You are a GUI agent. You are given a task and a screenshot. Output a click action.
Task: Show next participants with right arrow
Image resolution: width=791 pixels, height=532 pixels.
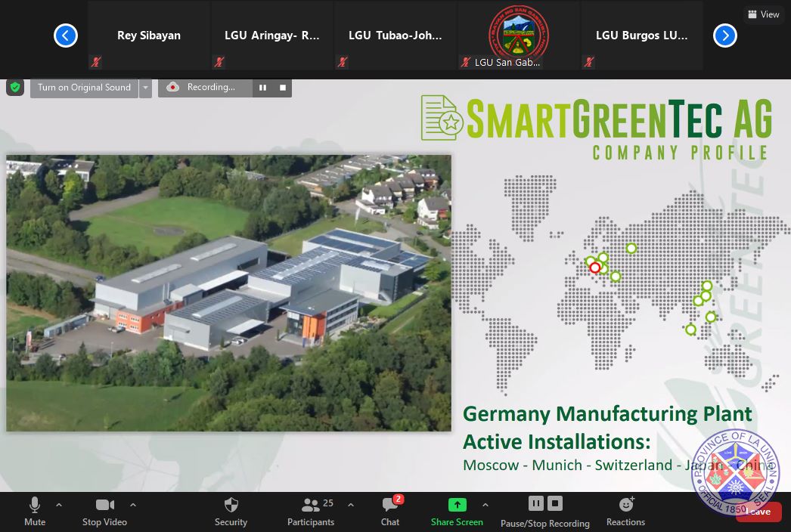click(725, 36)
